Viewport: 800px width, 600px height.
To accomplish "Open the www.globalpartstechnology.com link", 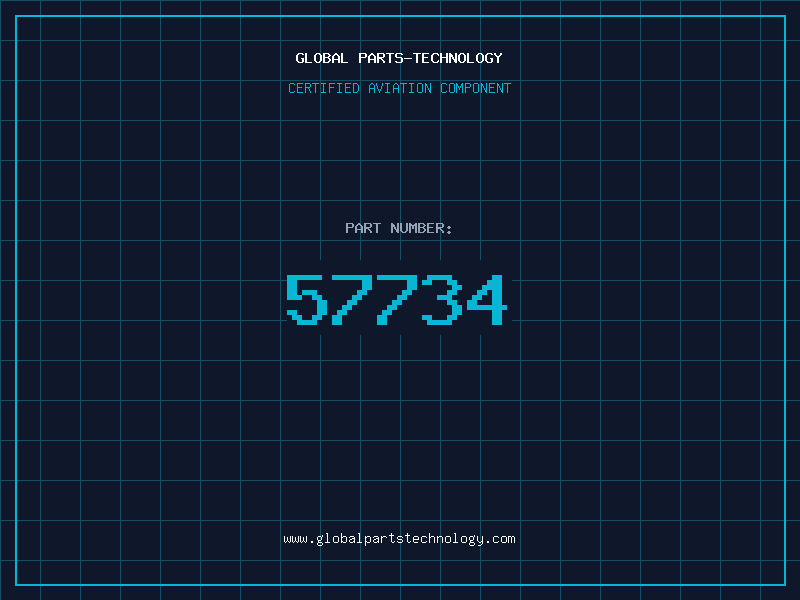I will coord(399,539).
